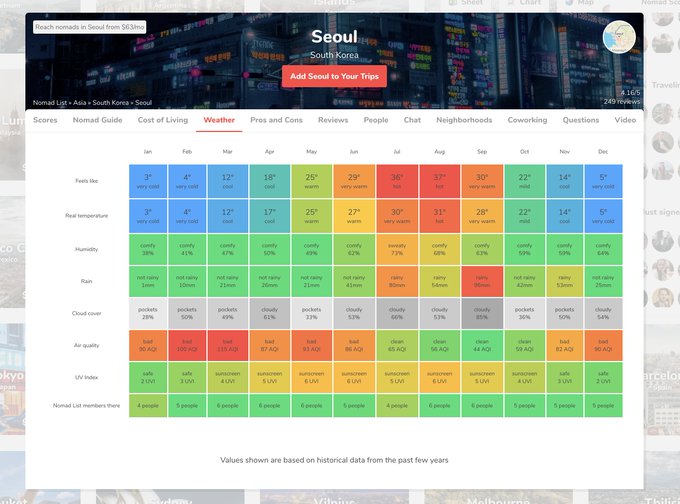Open the Reviews tab

(333, 120)
